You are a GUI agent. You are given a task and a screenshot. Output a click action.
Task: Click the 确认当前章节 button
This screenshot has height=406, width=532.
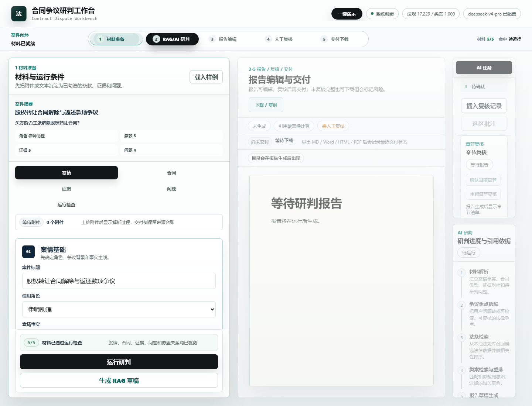pos(483,180)
